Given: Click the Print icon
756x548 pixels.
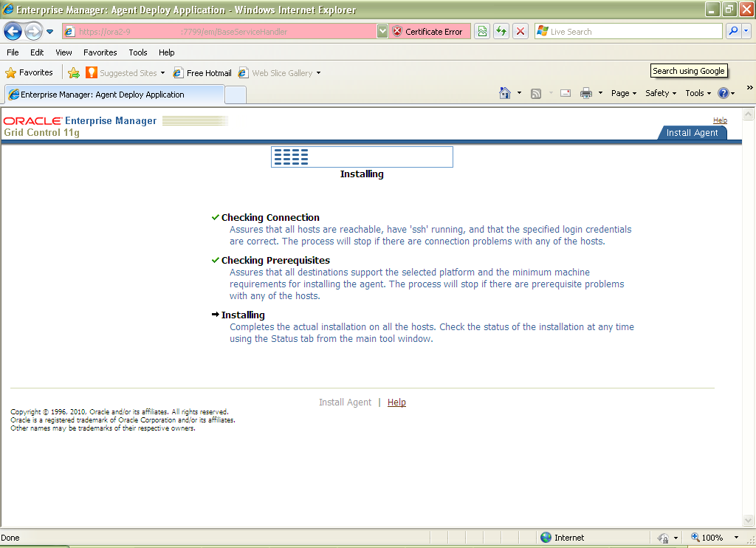Looking at the screenshot, I should click(585, 93).
